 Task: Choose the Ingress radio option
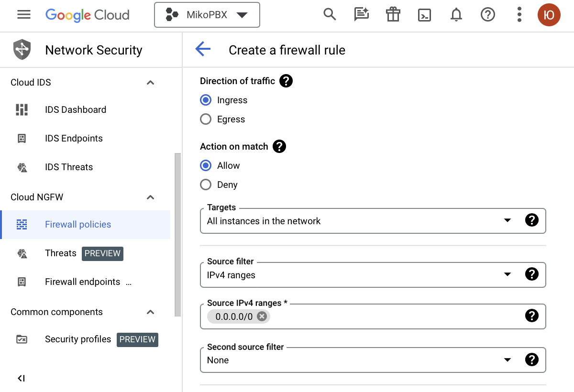point(206,100)
